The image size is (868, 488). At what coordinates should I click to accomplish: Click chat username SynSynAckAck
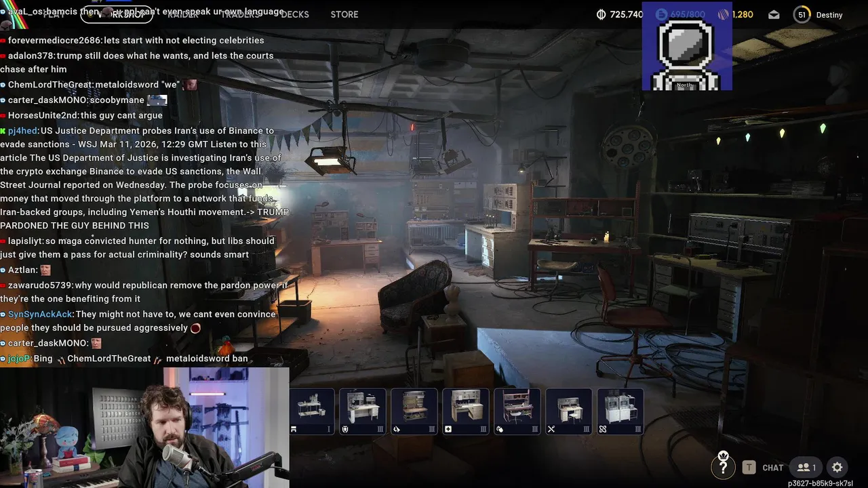tap(40, 314)
